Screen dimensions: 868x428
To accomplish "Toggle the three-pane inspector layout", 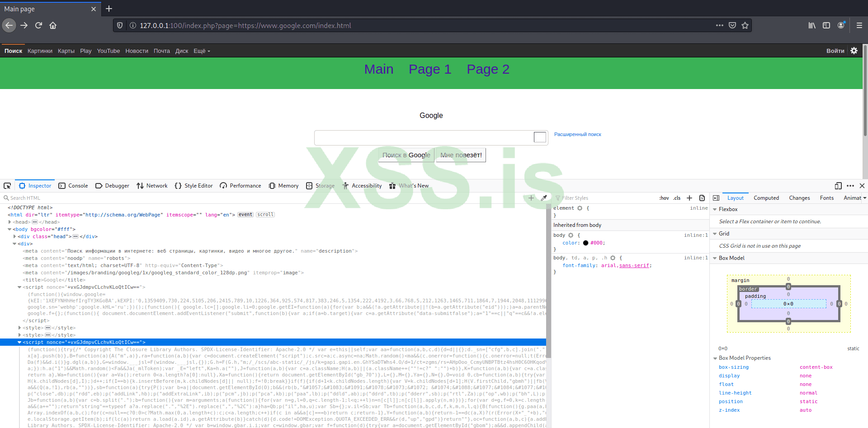I will click(716, 198).
